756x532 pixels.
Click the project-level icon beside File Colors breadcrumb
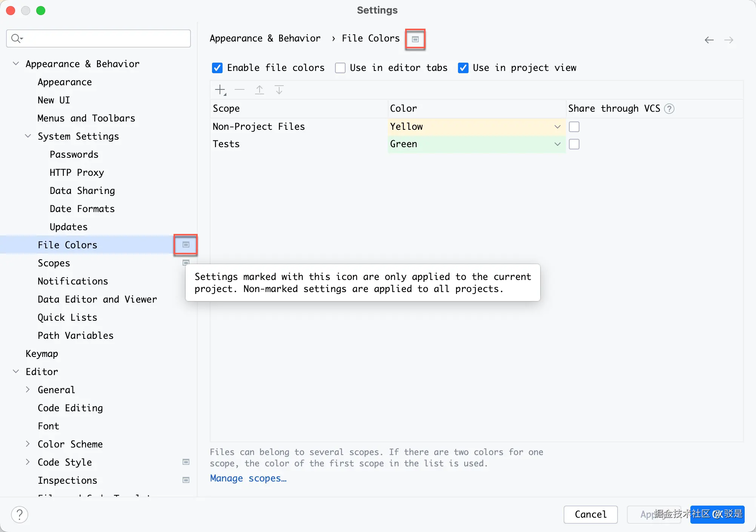(x=415, y=39)
